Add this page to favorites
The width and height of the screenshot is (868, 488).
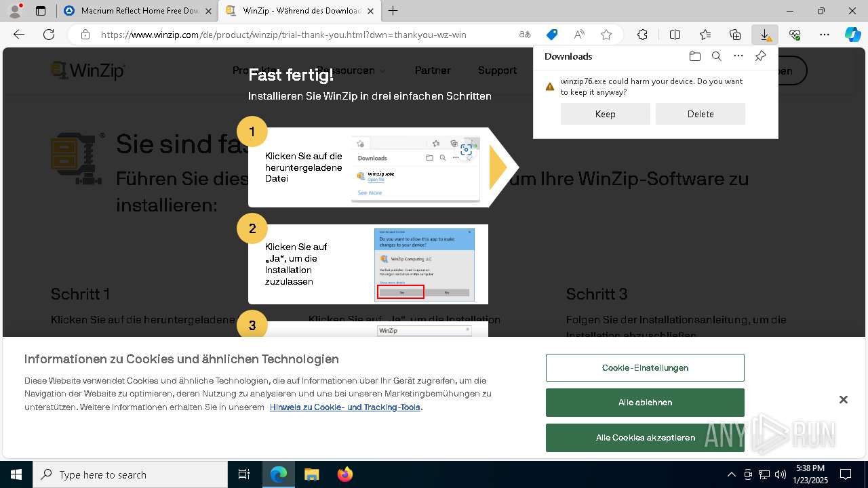[x=606, y=35]
